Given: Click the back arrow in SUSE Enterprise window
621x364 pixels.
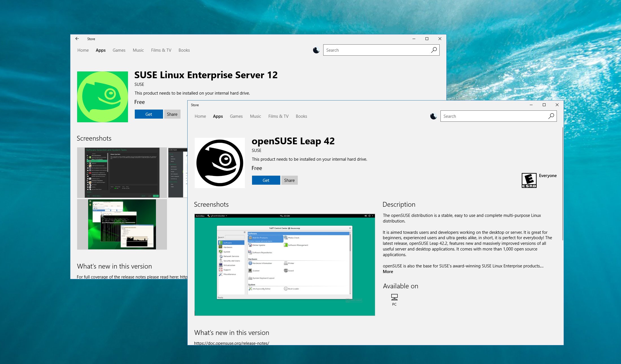Looking at the screenshot, I should pos(77,39).
